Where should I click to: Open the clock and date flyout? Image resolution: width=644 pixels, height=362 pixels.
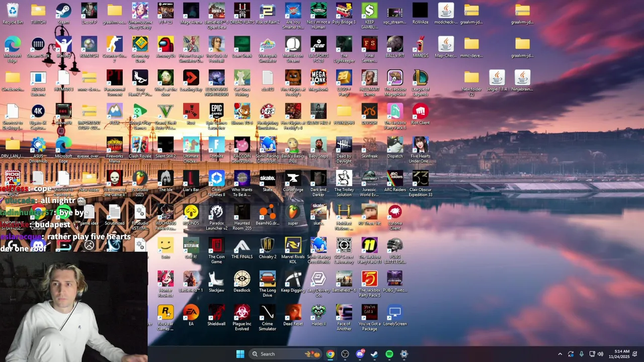pyautogui.click(x=619, y=354)
